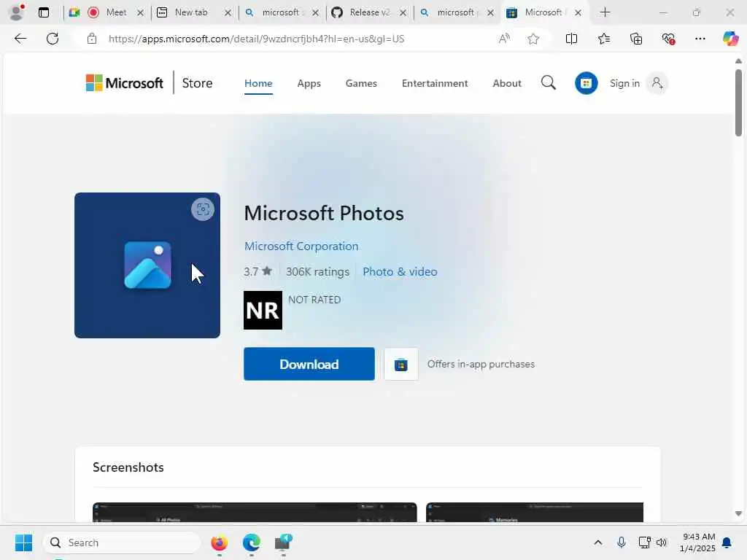The image size is (747, 560).
Task: Open the Photo & video category link
Action: click(400, 271)
